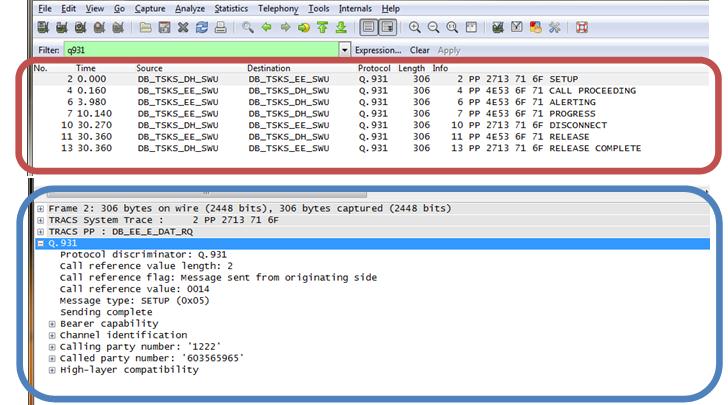Open the Telephony menu
This screenshot has width=728, height=405.
[x=278, y=8]
